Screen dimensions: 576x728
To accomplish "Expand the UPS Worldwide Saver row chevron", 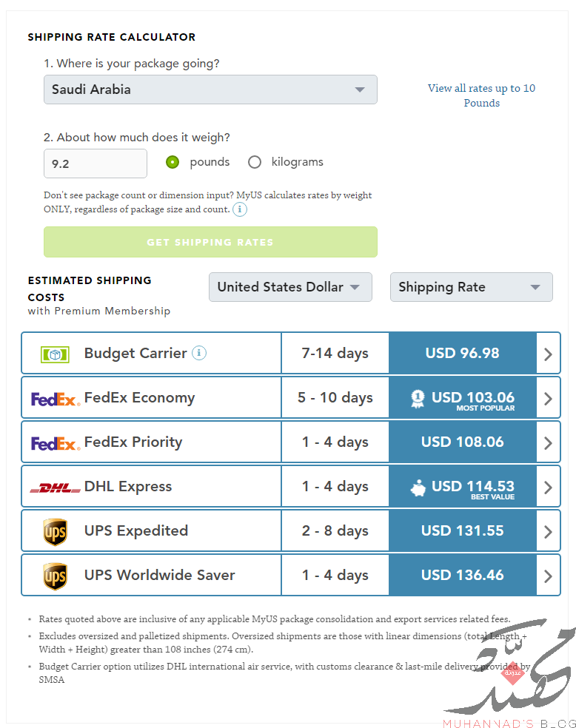I will tap(548, 576).
